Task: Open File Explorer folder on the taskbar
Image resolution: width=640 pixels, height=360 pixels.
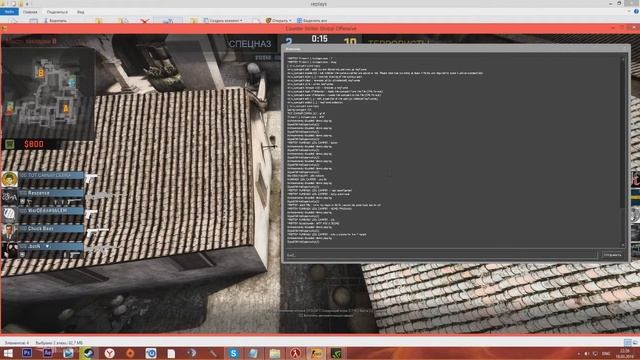Action: (x=275, y=353)
